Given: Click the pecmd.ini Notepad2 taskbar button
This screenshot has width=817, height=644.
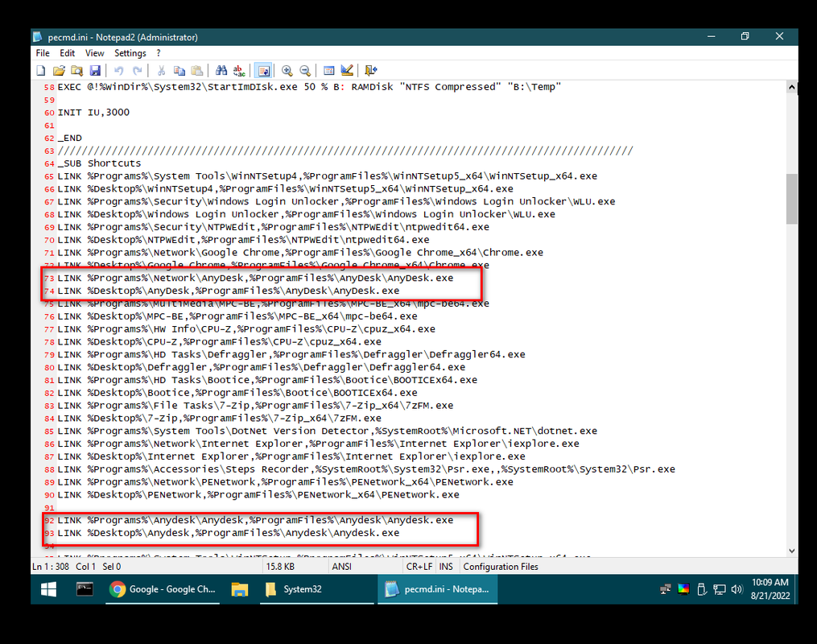Looking at the screenshot, I should [x=437, y=589].
